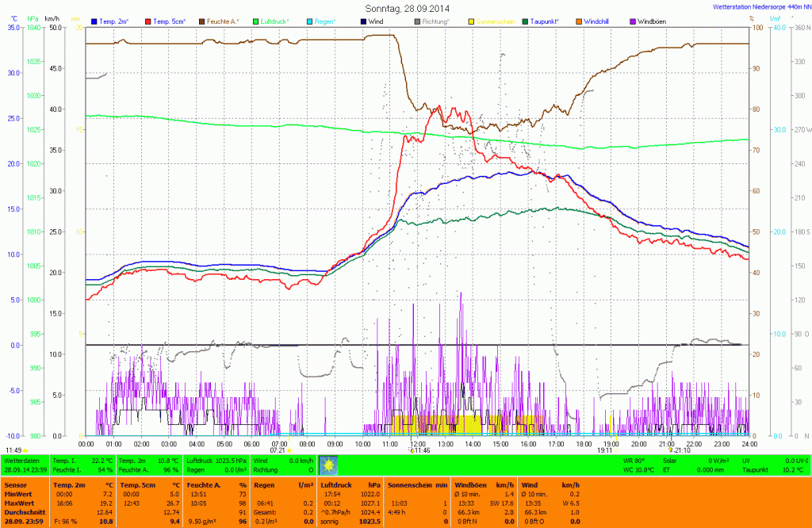
Task: Click the sunny weather icon in status bar
Action: (328, 465)
